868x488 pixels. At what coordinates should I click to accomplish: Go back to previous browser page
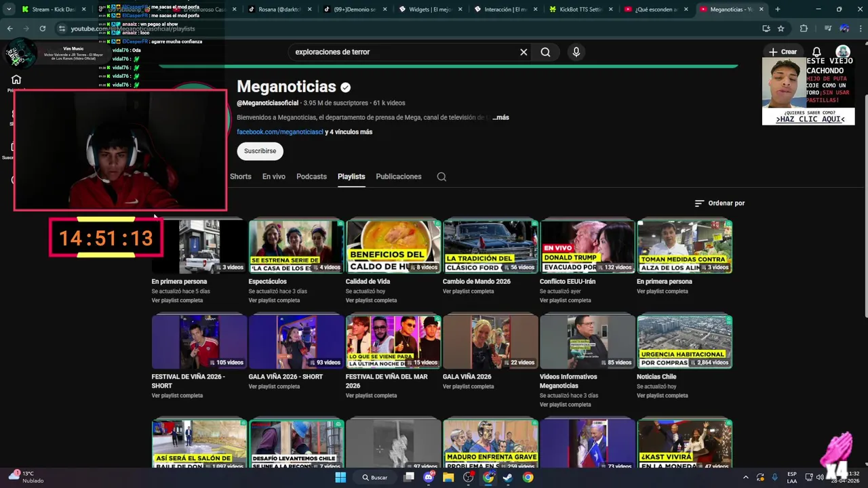tap(10, 28)
